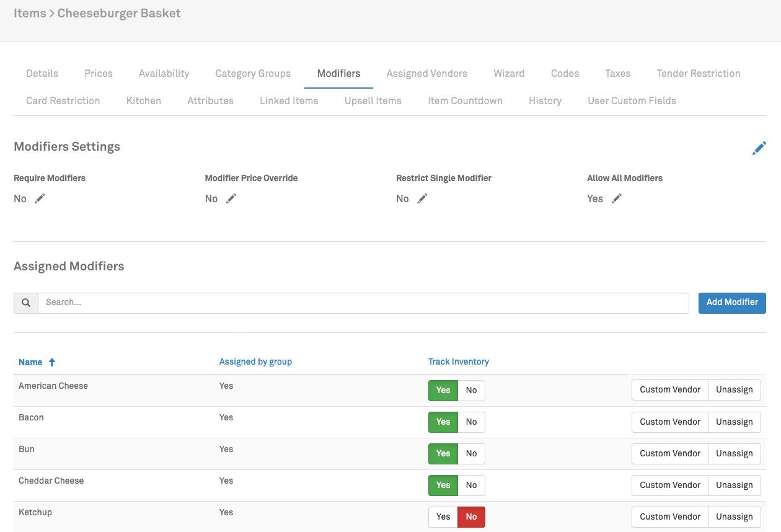The image size is (781, 532).
Task: Edit the Require Modifiers setting pencil
Action: click(x=40, y=198)
